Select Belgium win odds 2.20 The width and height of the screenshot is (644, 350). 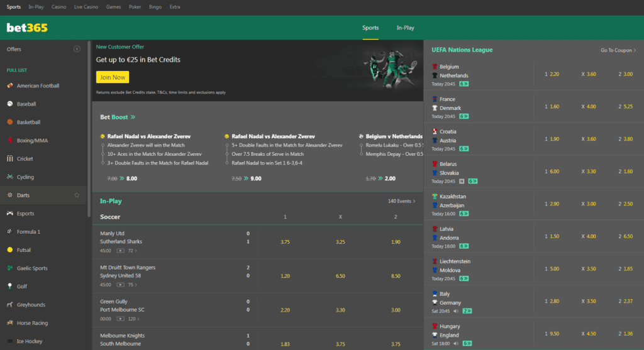(x=552, y=74)
